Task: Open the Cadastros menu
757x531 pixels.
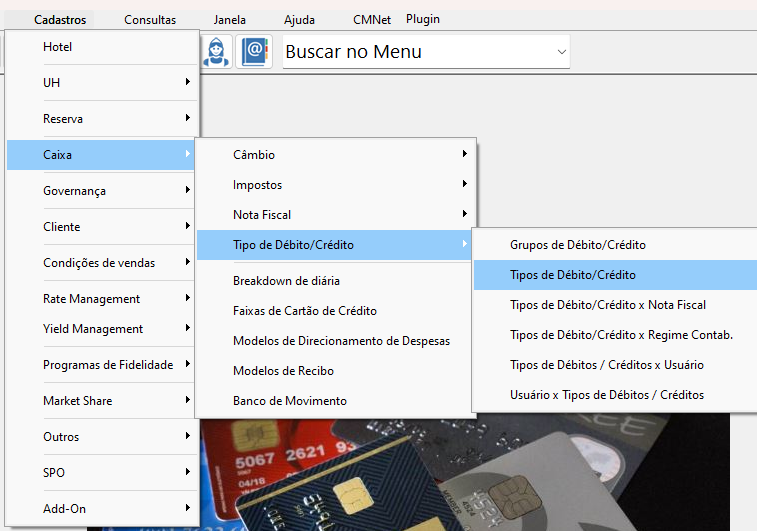Action: [60, 20]
